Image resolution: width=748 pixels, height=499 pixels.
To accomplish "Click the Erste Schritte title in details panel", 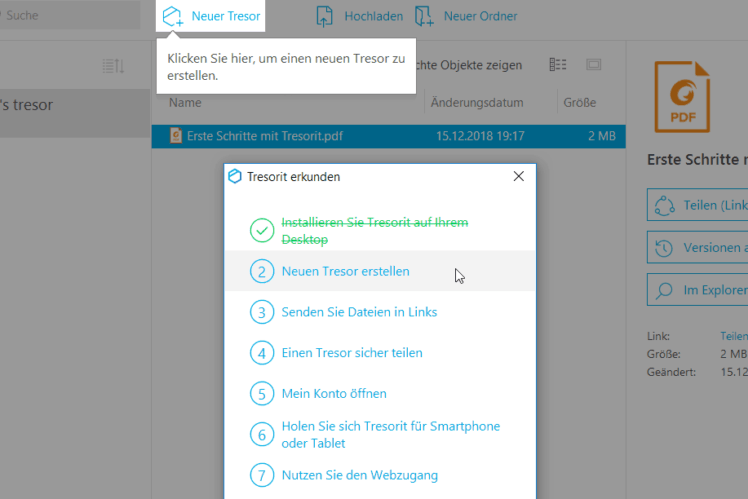I will pyautogui.click(x=697, y=159).
